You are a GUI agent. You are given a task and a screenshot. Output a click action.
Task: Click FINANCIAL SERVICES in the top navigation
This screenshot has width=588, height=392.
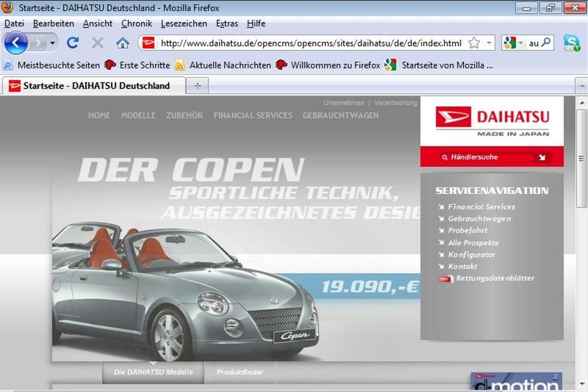tap(253, 116)
